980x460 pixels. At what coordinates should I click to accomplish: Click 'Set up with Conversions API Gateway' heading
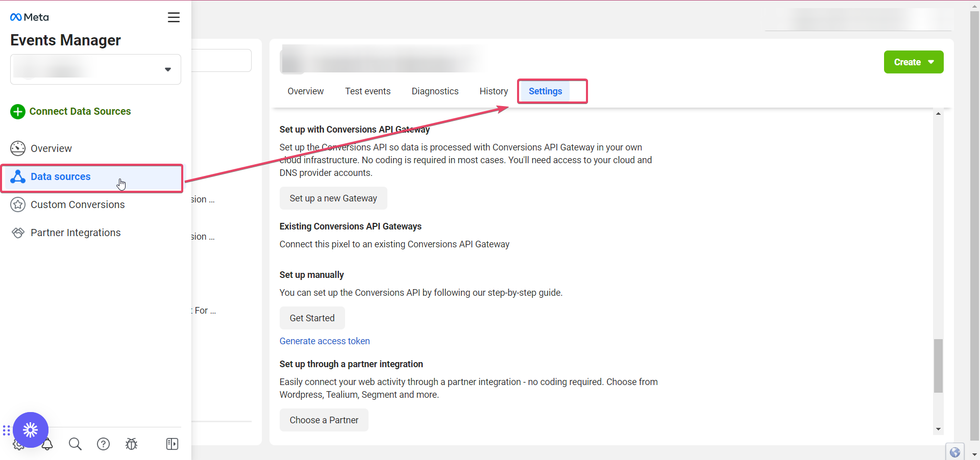click(x=354, y=130)
